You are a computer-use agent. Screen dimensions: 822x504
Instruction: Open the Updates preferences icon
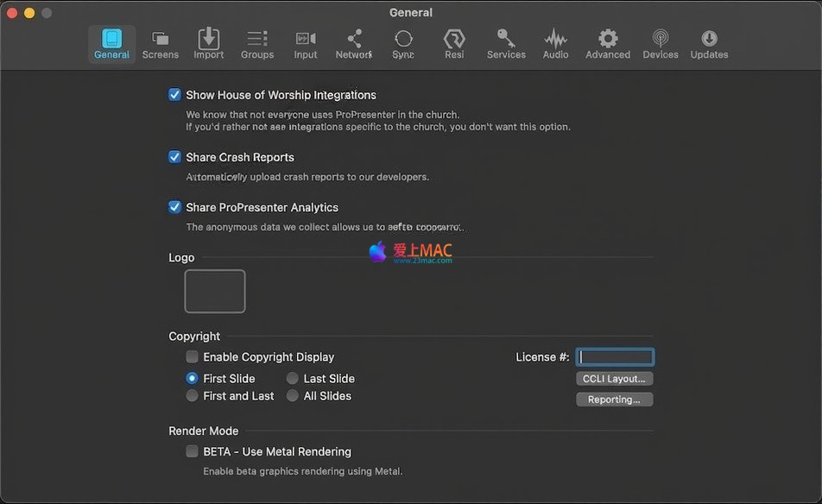[709, 39]
